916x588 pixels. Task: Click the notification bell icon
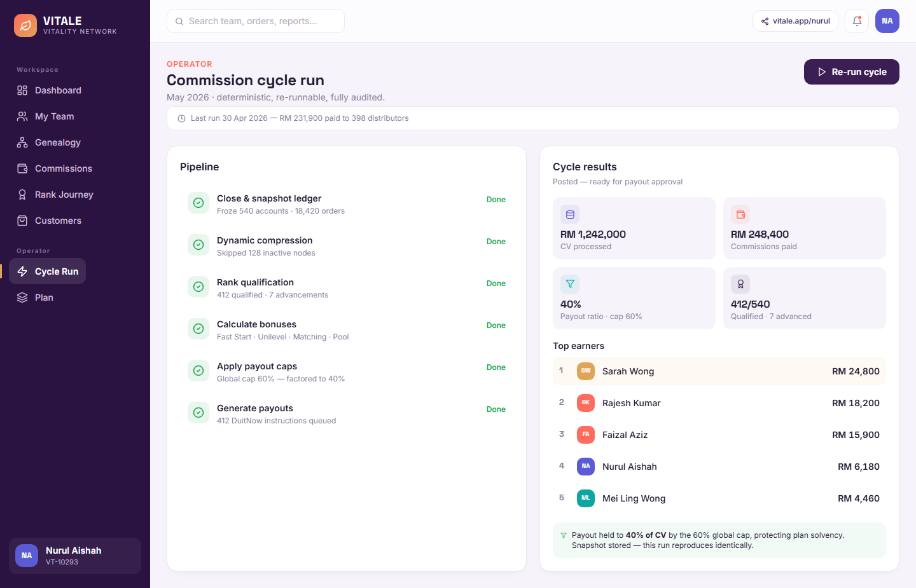[x=857, y=21]
